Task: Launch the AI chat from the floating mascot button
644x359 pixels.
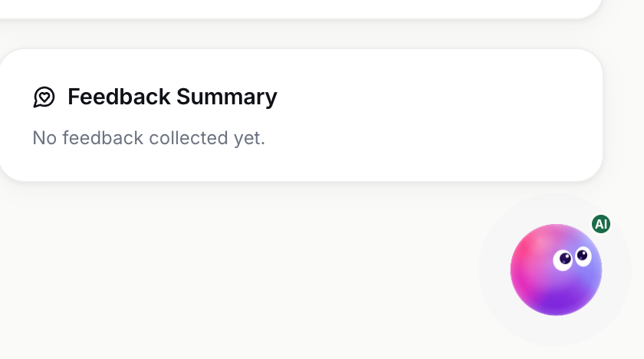Action: [556, 270]
